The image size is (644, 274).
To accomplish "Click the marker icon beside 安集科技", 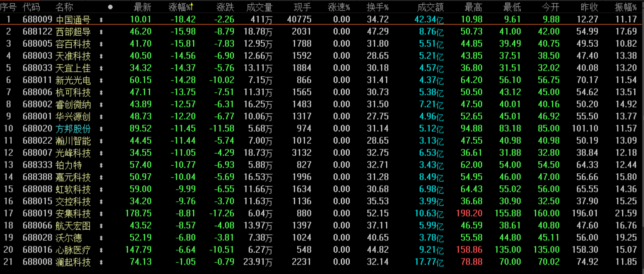I will 101,214.
